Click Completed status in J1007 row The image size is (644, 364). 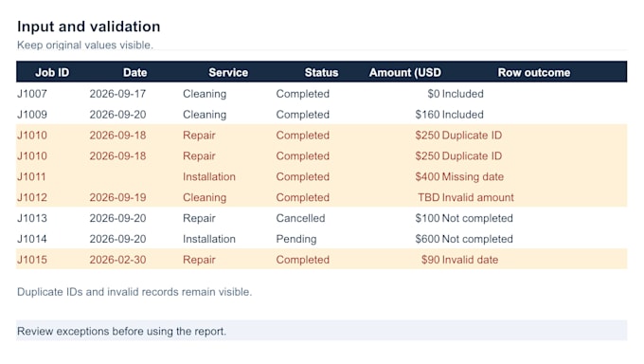(303, 94)
